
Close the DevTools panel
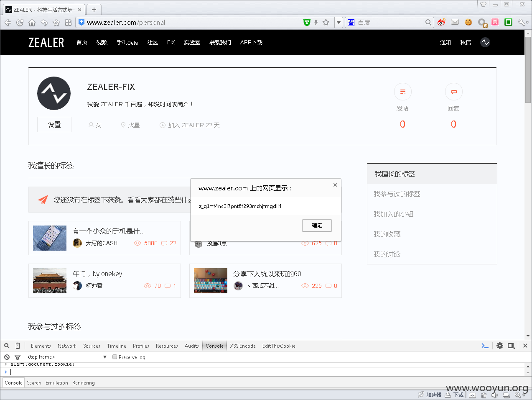525,346
